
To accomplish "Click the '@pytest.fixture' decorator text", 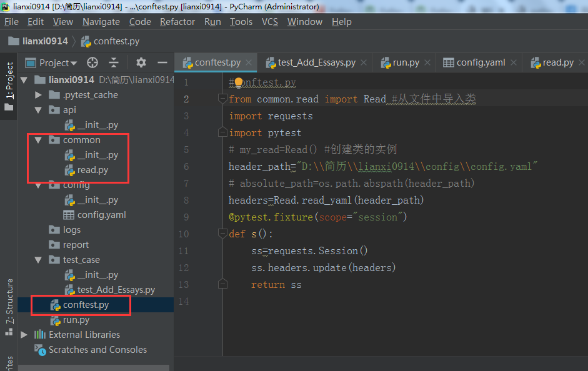I will click(271, 217).
